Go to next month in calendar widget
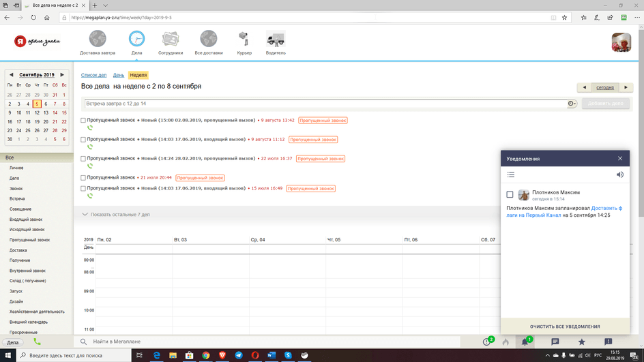This screenshot has width=644, height=362. point(62,75)
